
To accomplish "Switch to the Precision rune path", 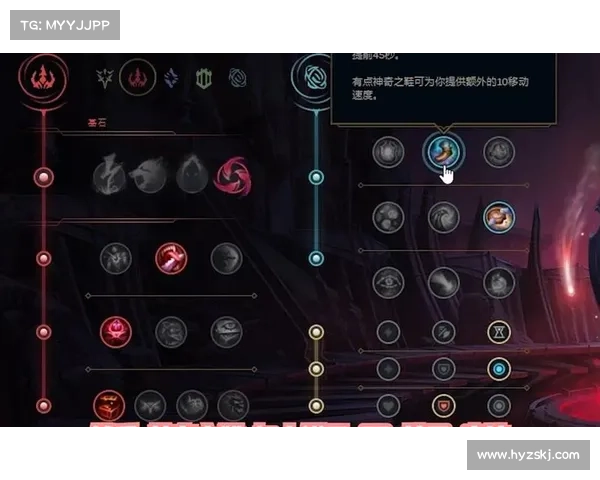I will [104, 78].
